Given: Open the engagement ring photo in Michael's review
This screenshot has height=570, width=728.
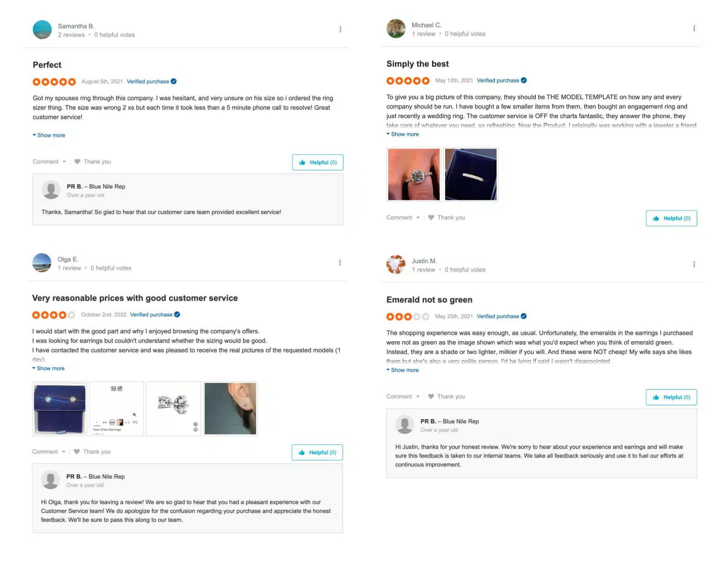Looking at the screenshot, I should tap(414, 174).
